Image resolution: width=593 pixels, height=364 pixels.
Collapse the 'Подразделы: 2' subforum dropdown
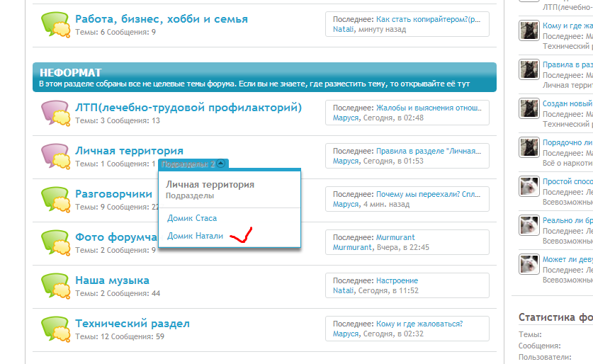click(x=220, y=164)
